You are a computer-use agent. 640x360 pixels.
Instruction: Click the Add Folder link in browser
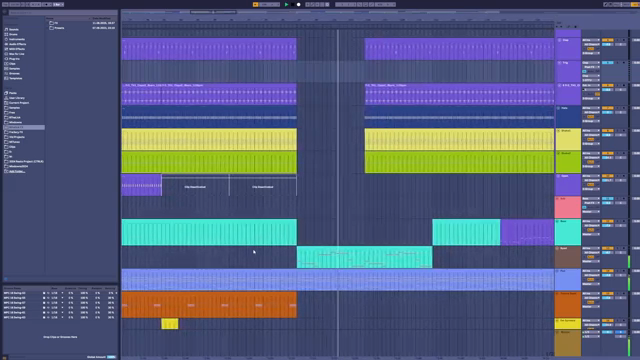(17, 171)
